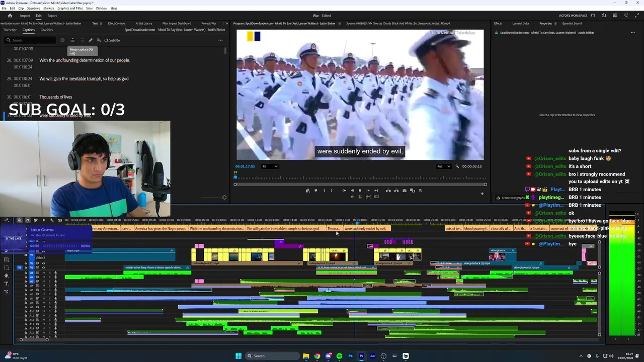The height and width of the screenshot is (362, 644).
Task: Click the Split captions icon in Text panel
Action: tap(72, 40)
